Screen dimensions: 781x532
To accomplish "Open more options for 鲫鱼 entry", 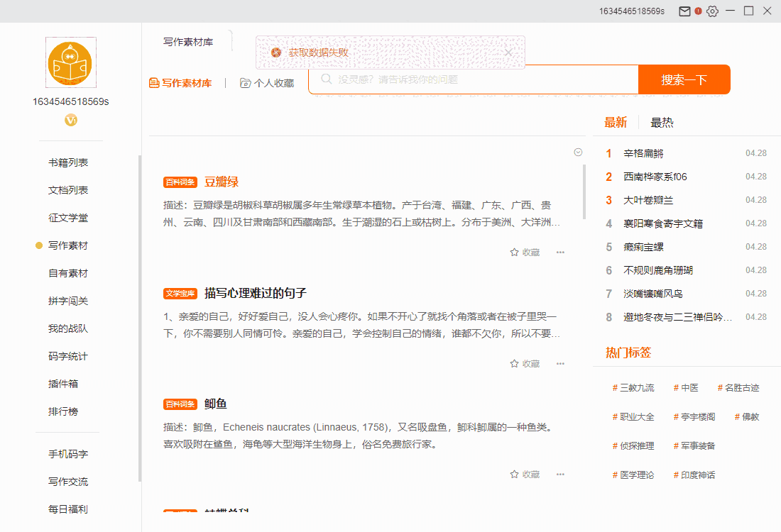I will pyautogui.click(x=560, y=474).
